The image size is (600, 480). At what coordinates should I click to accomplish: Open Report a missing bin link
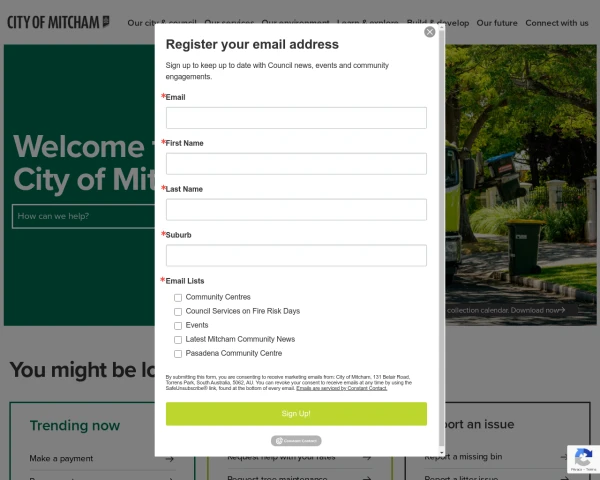(x=463, y=457)
